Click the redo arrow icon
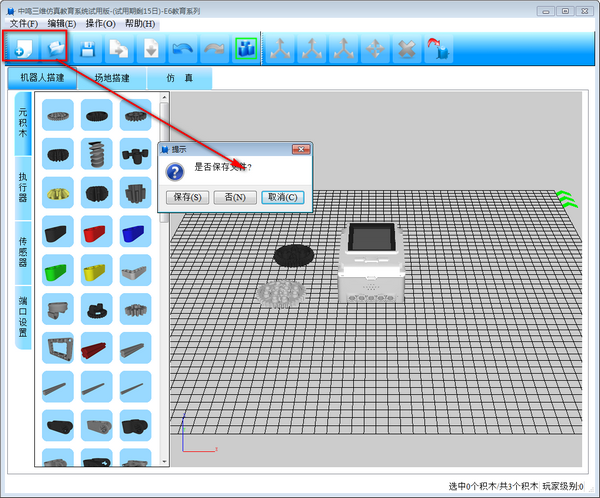 (214, 47)
